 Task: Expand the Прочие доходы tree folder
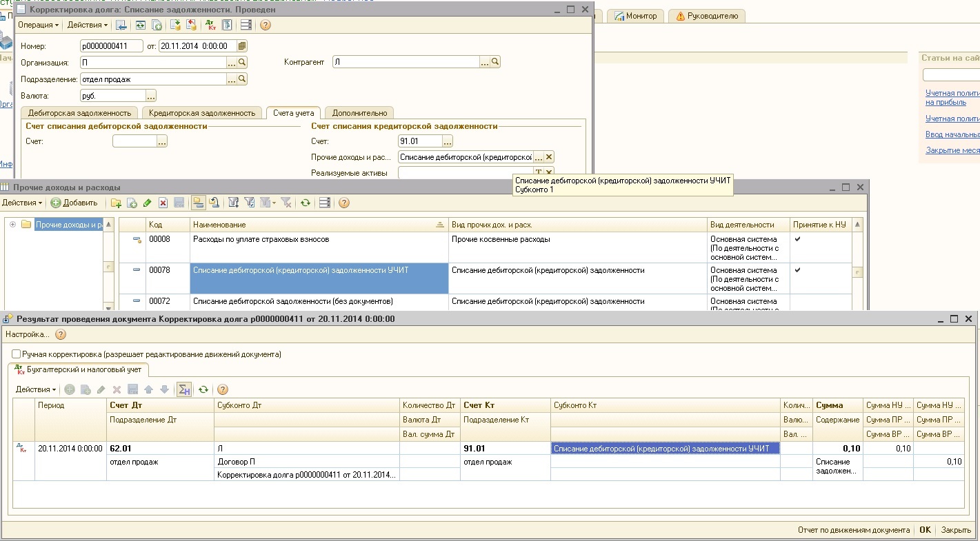point(12,225)
